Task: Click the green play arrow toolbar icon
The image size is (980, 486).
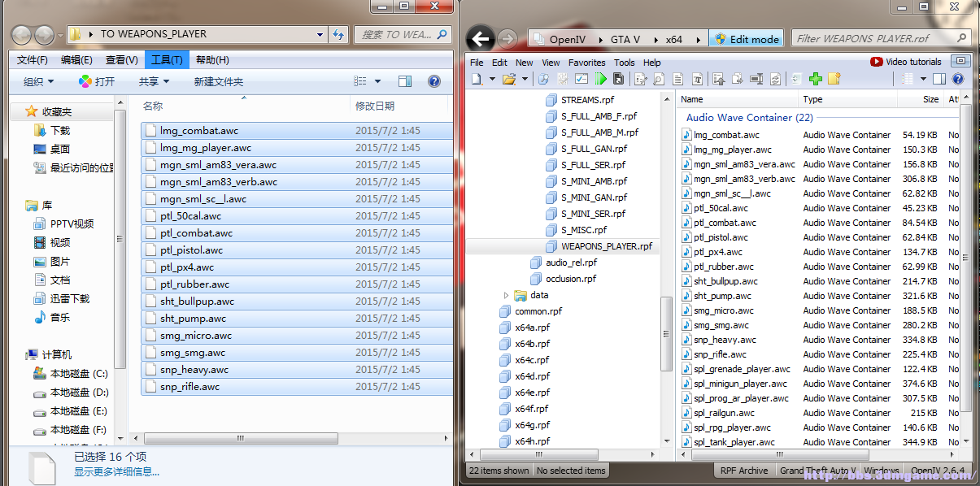Action: [600, 79]
